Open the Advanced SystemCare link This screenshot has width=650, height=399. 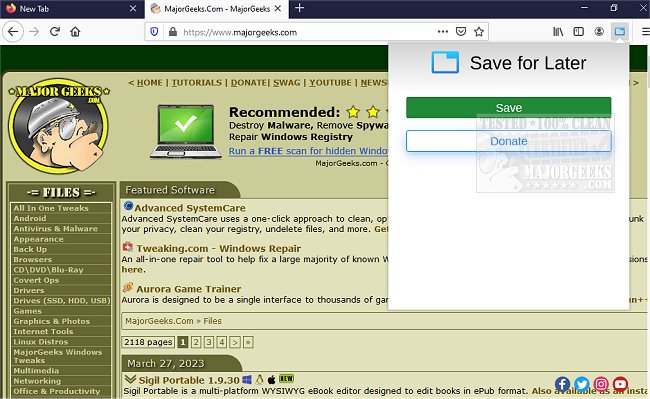[190, 208]
